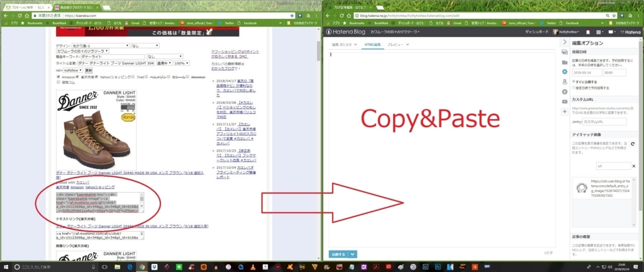Uncheck the 楽天市場 checkbox
The width and height of the screenshot is (644, 272).
click(x=79, y=77)
